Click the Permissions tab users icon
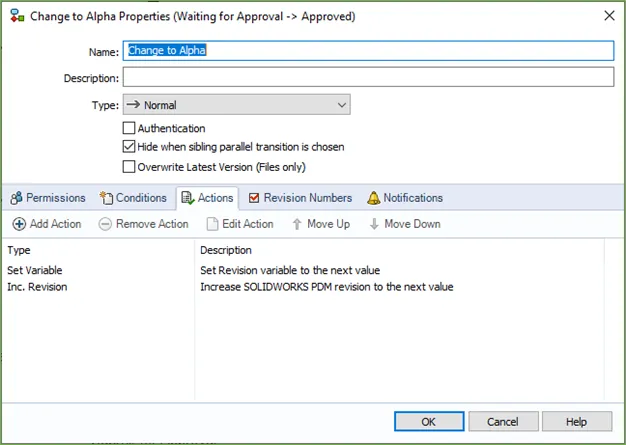 pyautogui.click(x=16, y=198)
